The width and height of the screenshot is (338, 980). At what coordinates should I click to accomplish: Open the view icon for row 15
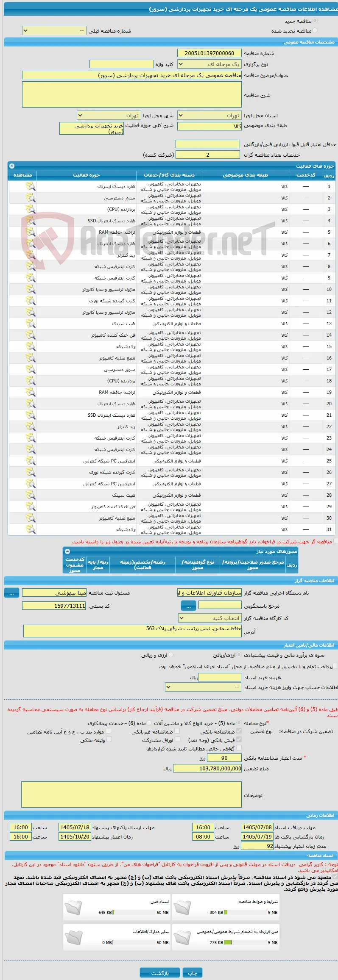pyautogui.click(x=30, y=346)
